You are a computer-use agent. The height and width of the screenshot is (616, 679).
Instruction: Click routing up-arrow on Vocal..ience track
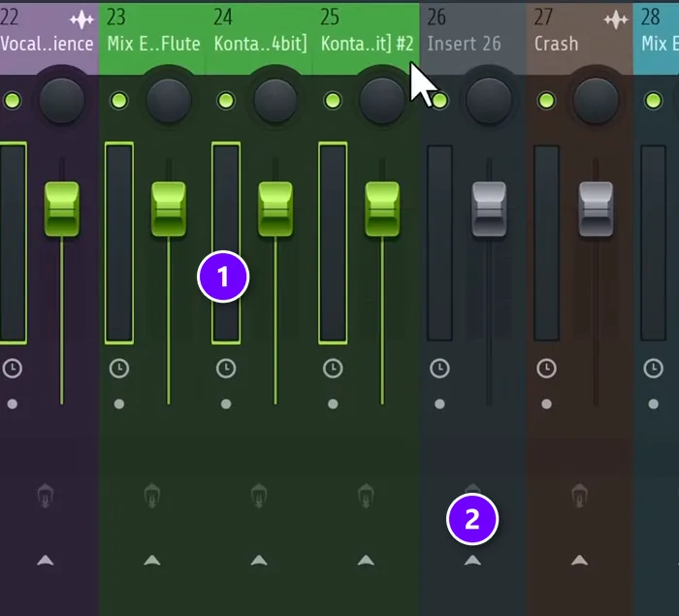45,561
